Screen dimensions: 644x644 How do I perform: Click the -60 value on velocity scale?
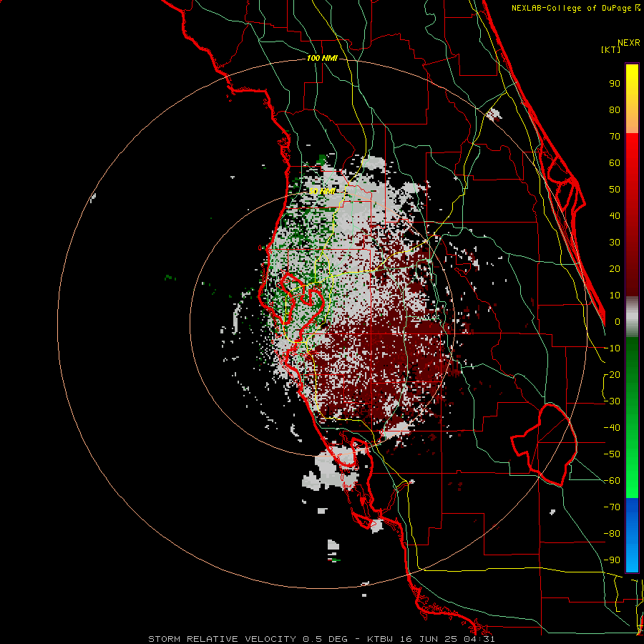click(x=612, y=481)
